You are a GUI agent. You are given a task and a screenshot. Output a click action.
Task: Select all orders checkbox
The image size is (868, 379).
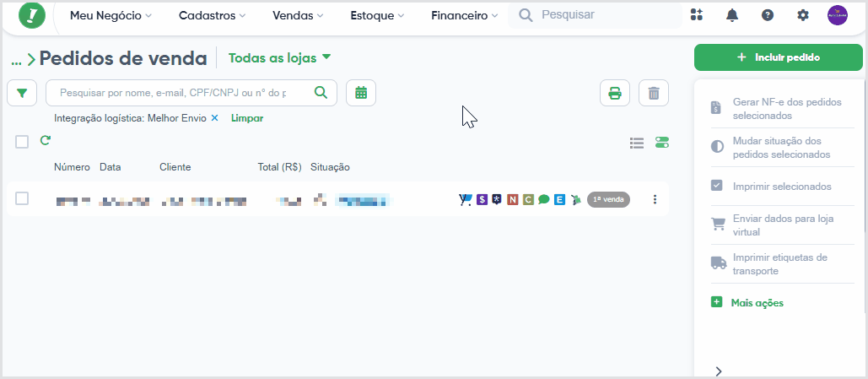[22, 142]
